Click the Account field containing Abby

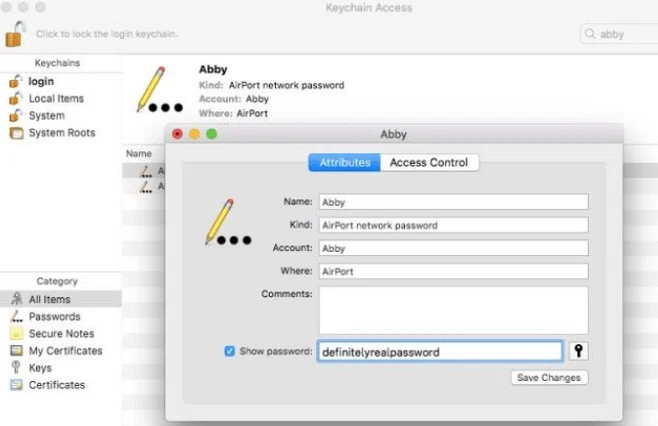pos(453,248)
